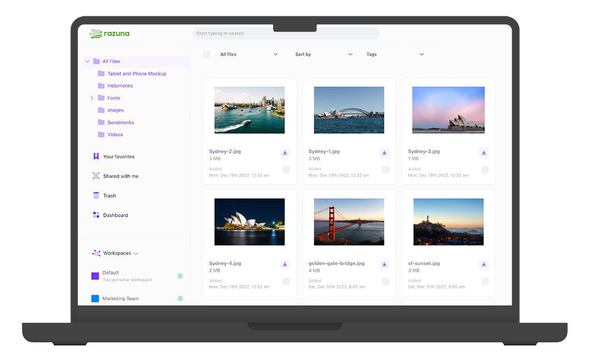The image size is (595, 364).
Task: Click the Helpmonks folder icon
Action: point(101,86)
